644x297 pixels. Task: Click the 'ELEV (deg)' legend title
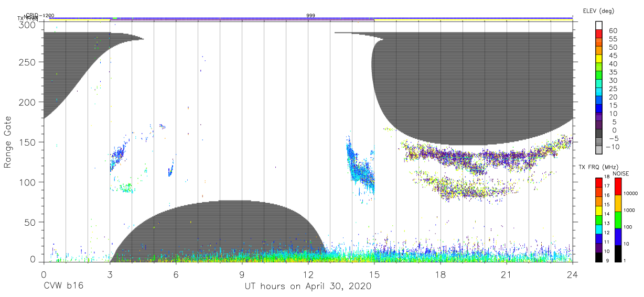[x=598, y=11]
